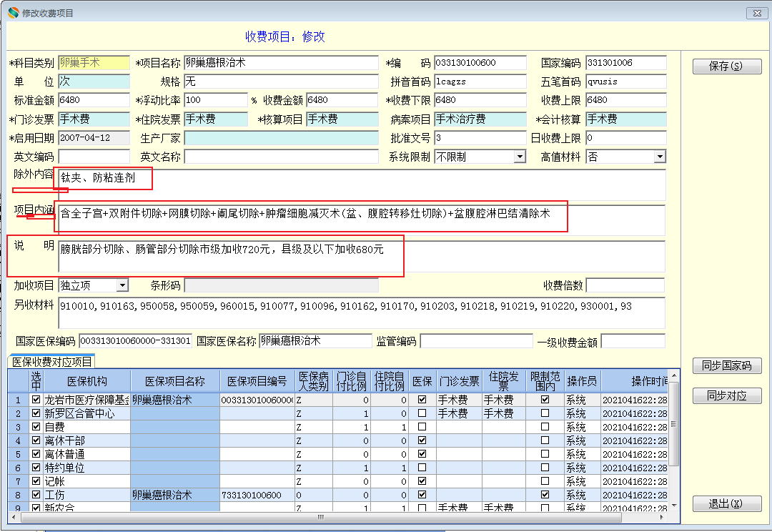Viewport: 772px width, 532px height.
Task: Open the 高值材料 dropdown
Action: coord(660,157)
